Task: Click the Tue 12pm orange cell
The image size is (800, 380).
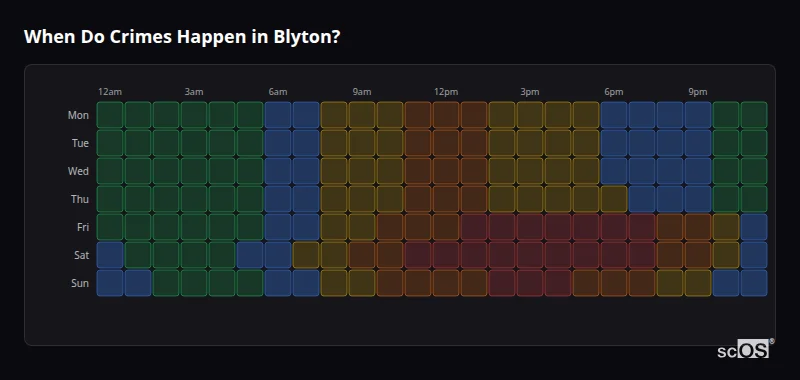Action: pyautogui.click(x=446, y=143)
